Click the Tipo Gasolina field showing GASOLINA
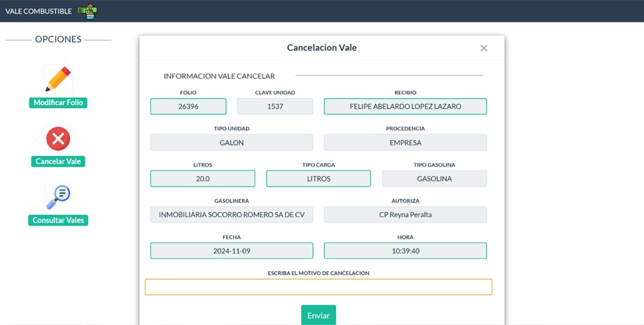 (x=435, y=179)
